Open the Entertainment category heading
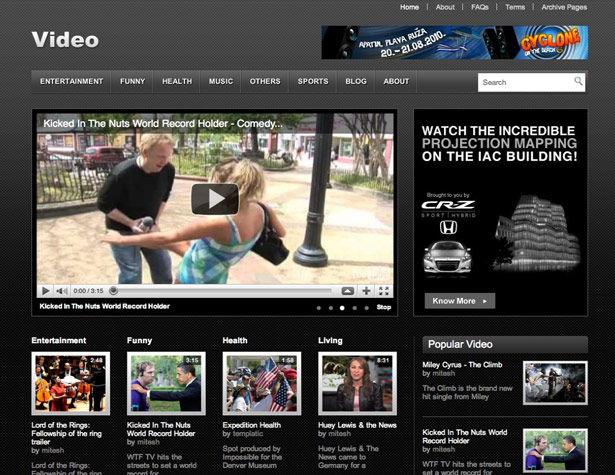The height and width of the screenshot is (475, 615). coord(59,340)
